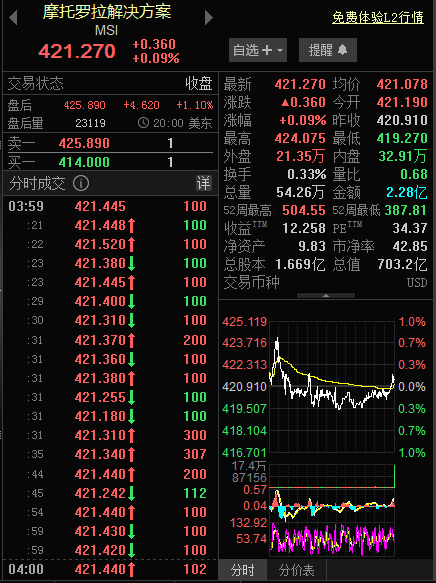Click the main price 421.270 in header
Screen dimensions: 436x583
[77, 51]
